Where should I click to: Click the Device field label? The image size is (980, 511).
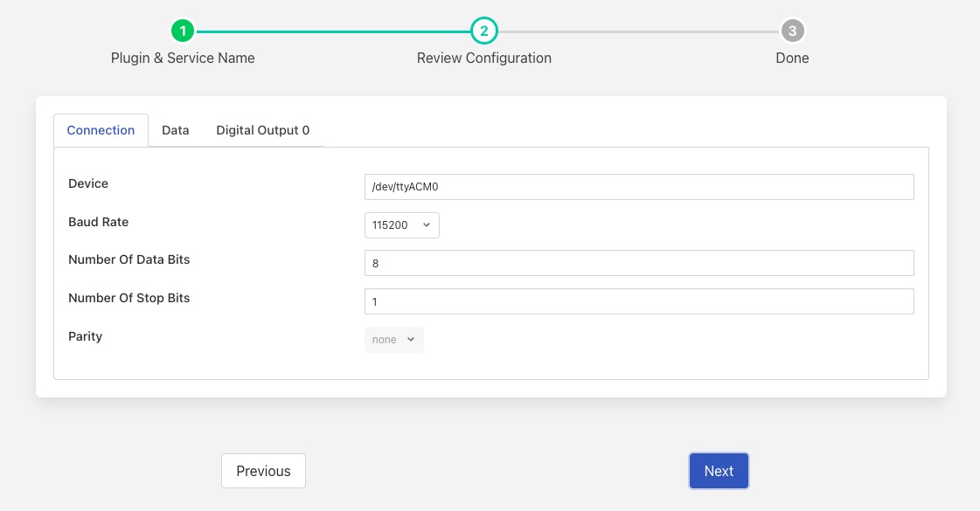(x=88, y=183)
